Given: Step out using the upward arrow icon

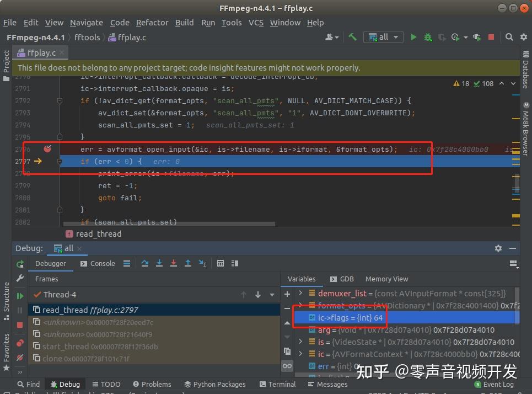Looking at the screenshot, I should coord(188,264).
